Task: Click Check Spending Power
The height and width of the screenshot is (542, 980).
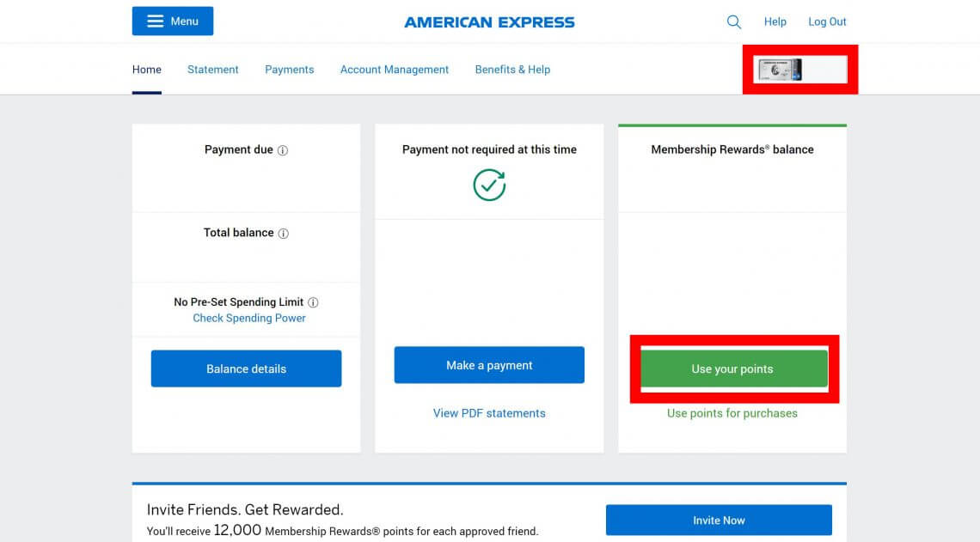Action: pos(248,318)
